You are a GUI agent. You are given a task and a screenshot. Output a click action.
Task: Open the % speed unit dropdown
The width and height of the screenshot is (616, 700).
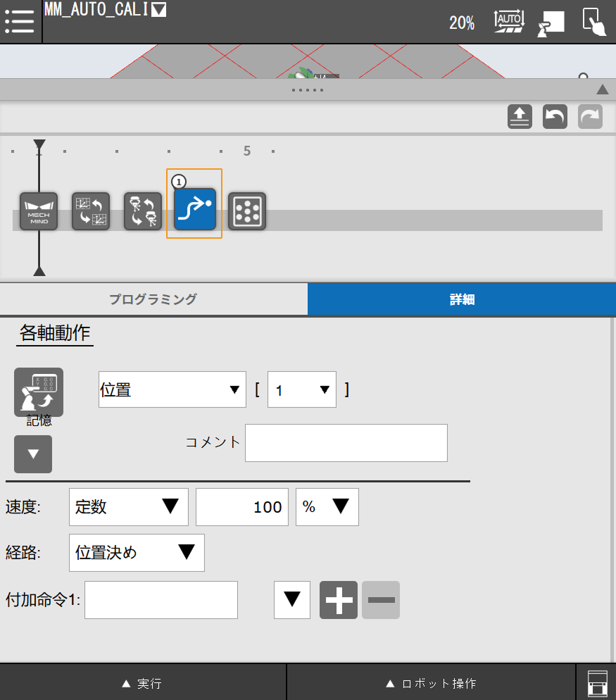coord(327,507)
